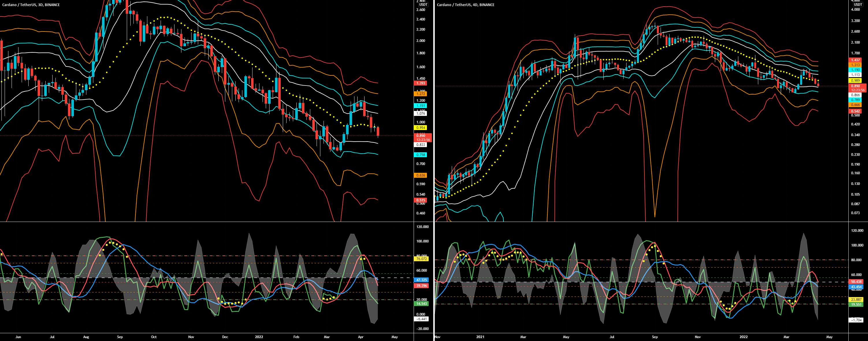Screen dimensions: 868x341
Task: Click the 0.890 current price label on 3D chart
Action: 421,136
